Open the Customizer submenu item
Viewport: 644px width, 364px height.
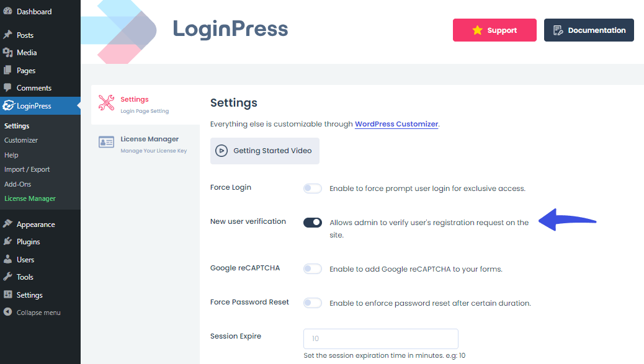(21, 140)
